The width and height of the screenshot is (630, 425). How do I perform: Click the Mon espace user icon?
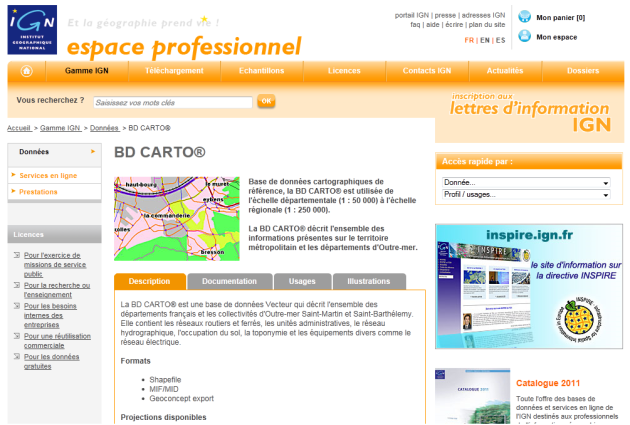click(x=524, y=36)
